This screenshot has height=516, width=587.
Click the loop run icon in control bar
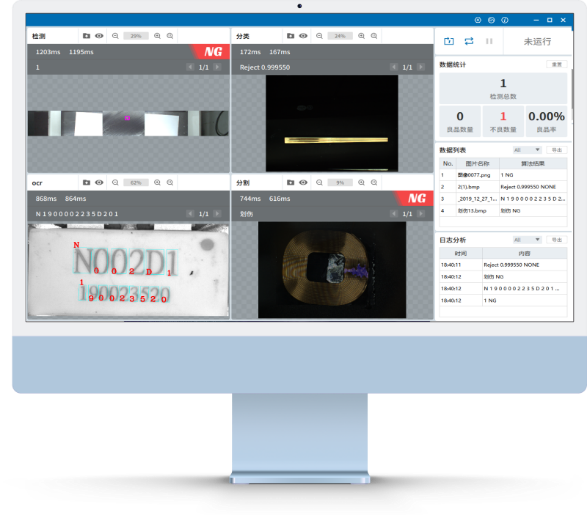469,41
